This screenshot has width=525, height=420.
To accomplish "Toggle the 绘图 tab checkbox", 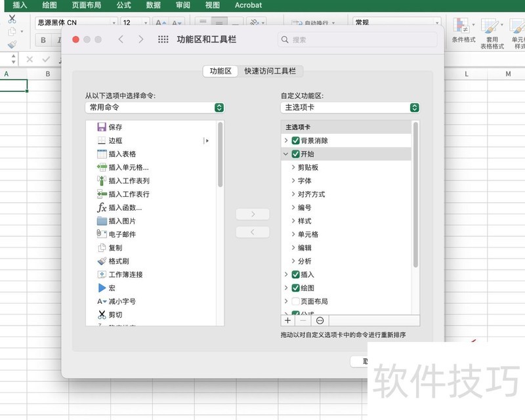I will (x=296, y=288).
